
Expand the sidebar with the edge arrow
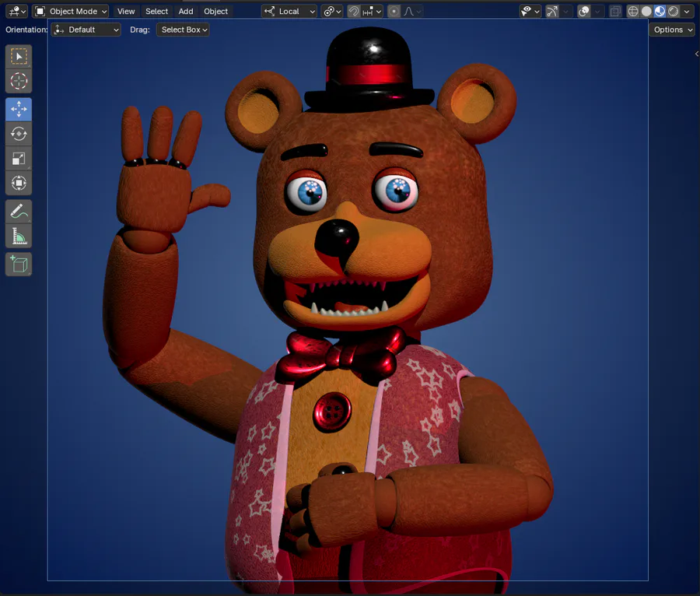coord(696,54)
